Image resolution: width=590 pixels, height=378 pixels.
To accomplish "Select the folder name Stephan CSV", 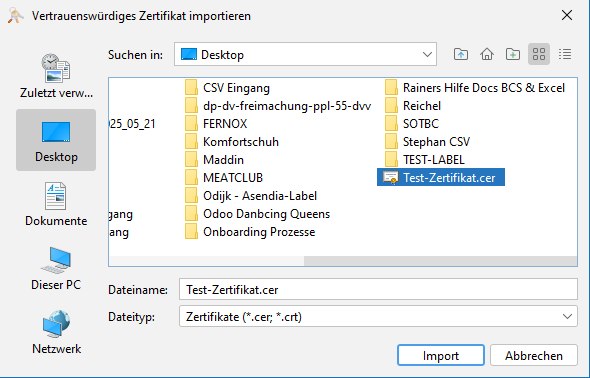I will pyautogui.click(x=436, y=142).
